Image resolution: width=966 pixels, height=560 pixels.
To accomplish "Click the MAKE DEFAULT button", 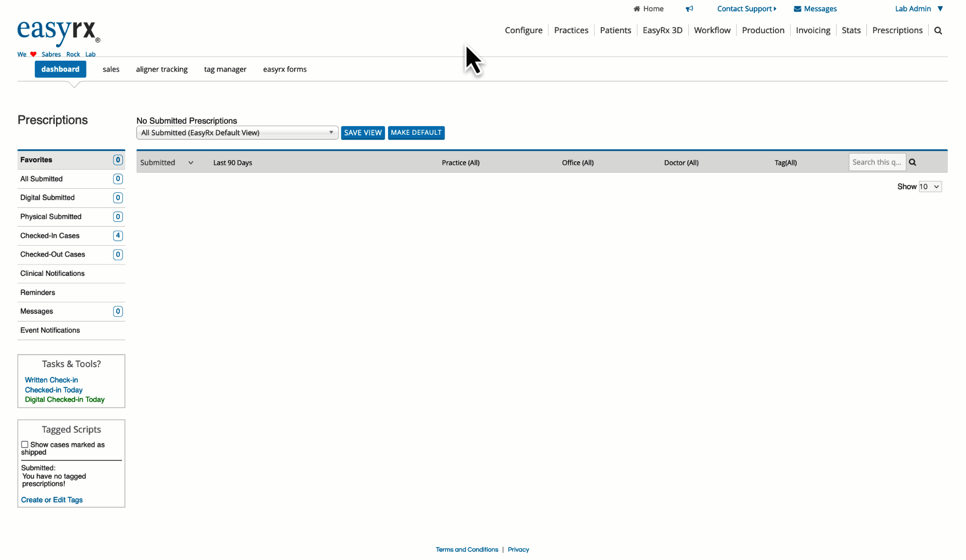I will (x=416, y=133).
